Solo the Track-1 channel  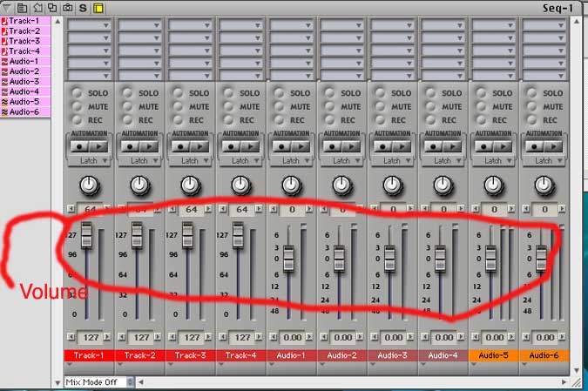click(78, 93)
